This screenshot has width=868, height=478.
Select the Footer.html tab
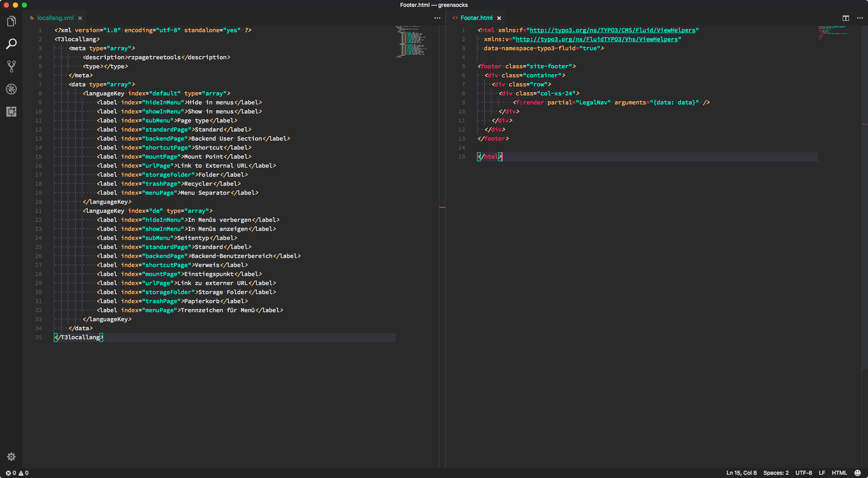pos(476,18)
